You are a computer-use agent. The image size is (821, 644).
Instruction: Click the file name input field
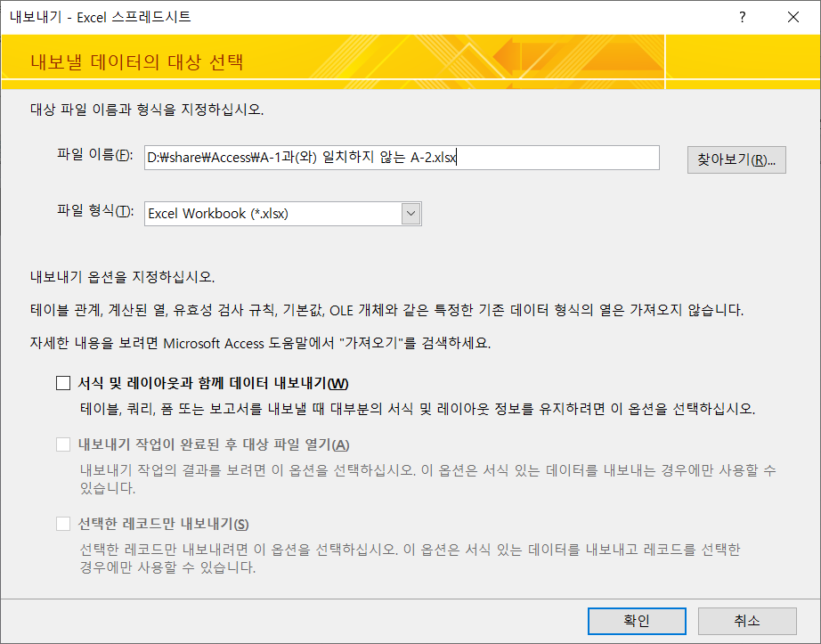click(402, 158)
